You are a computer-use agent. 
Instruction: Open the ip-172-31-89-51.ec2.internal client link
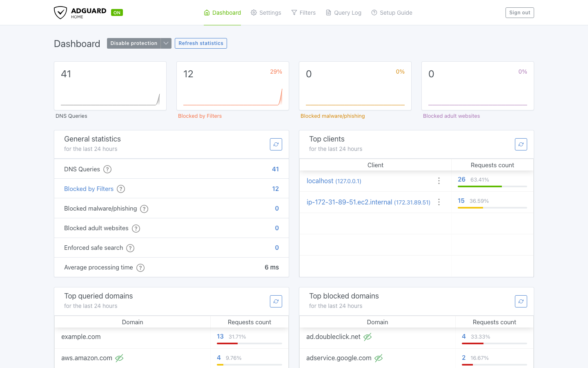pyautogui.click(x=368, y=202)
